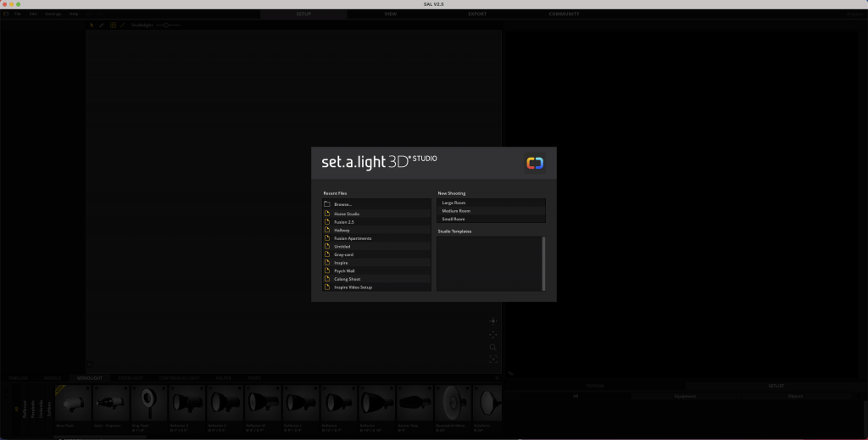Toggle the grid display icon

coord(113,25)
